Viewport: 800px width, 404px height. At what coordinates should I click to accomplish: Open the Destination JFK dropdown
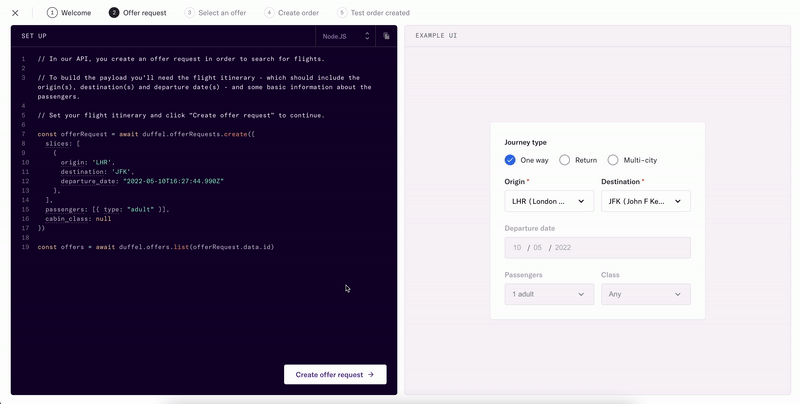click(x=646, y=201)
